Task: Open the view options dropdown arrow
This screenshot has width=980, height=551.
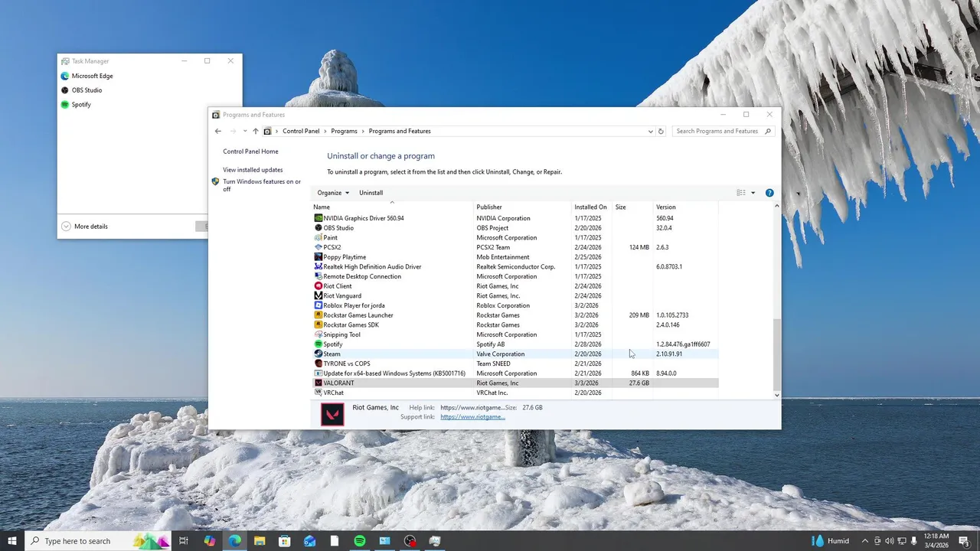Action: tap(753, 193)
